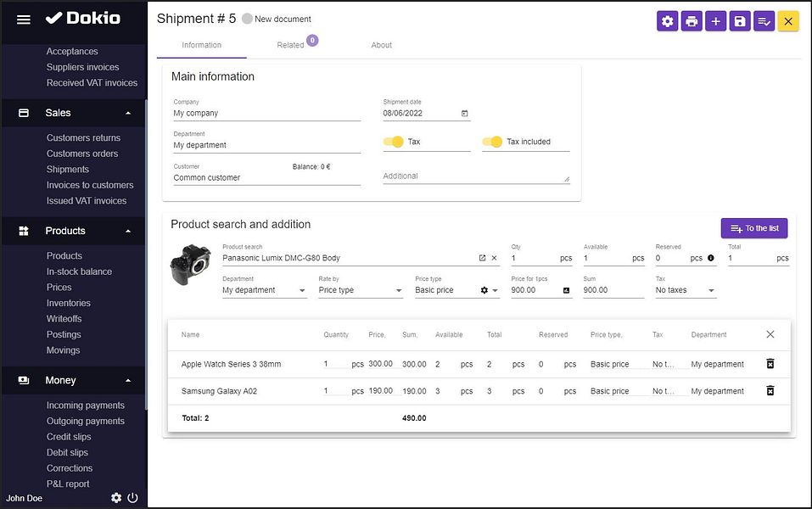812x509 pixels.
Task: Click the Name column header
Action: click(x=190, y=335)
